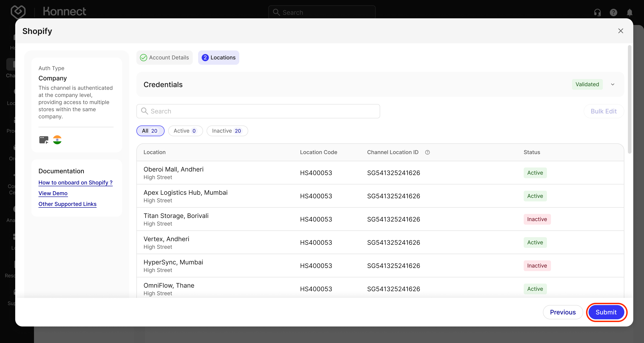The width and height of the screenshot is (644, 343).
Task: Click the Credentials heading
Action: coord(163,85)
